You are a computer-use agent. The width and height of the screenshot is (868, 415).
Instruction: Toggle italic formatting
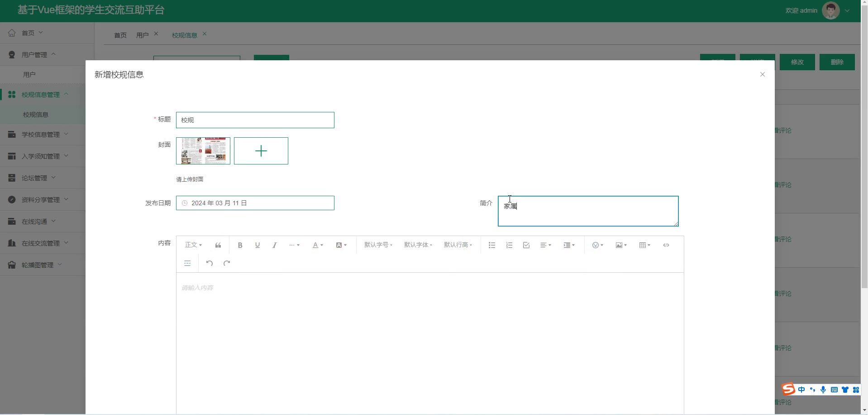tap(274, 245)
